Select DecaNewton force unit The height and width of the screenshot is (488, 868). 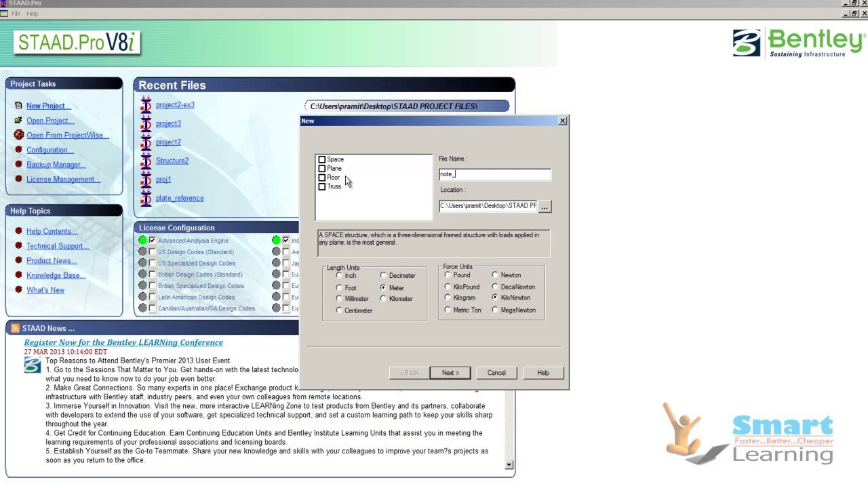pyautogui.click(x=495, y=287)
